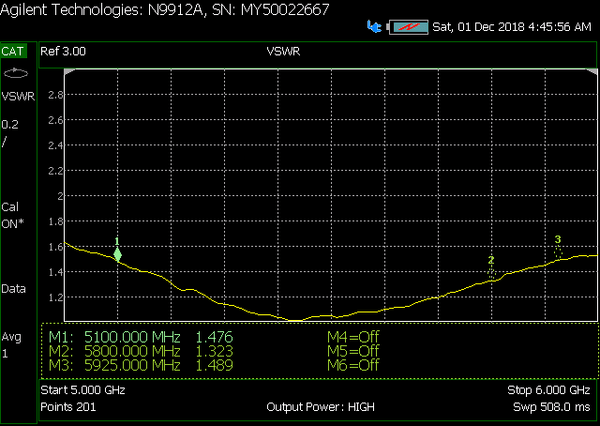
Task: Toggle the M5=Off marker entry
Action: pyautogui.click(x=353, y=351)
